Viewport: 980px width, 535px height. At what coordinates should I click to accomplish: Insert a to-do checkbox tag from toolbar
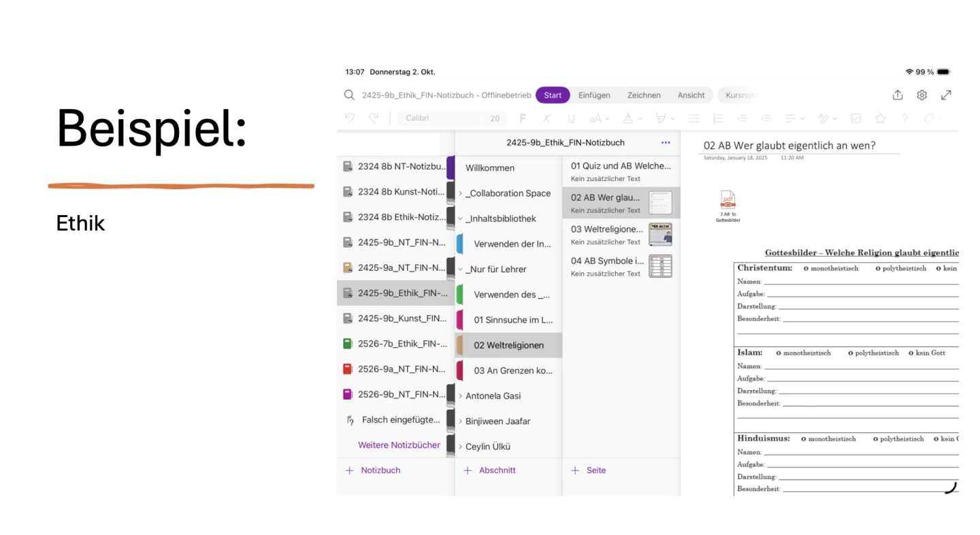pos(856,118)
